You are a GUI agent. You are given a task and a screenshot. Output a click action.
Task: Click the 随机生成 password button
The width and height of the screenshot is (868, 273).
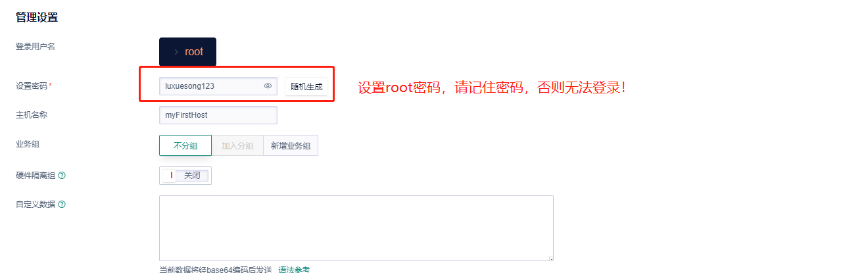pyautogui.click(x=306, y=86)
